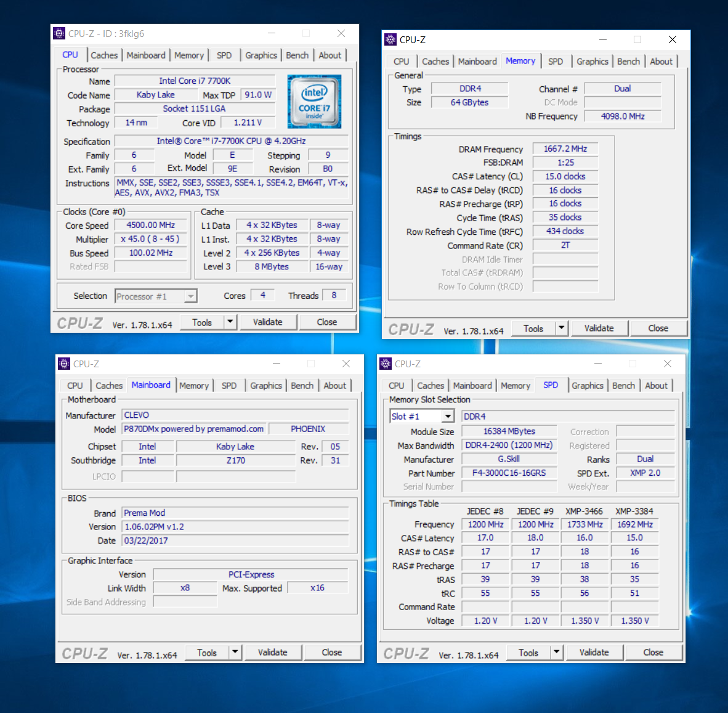Go to About tab in the Memory window
Screen dimensions: 728x713
661,61
